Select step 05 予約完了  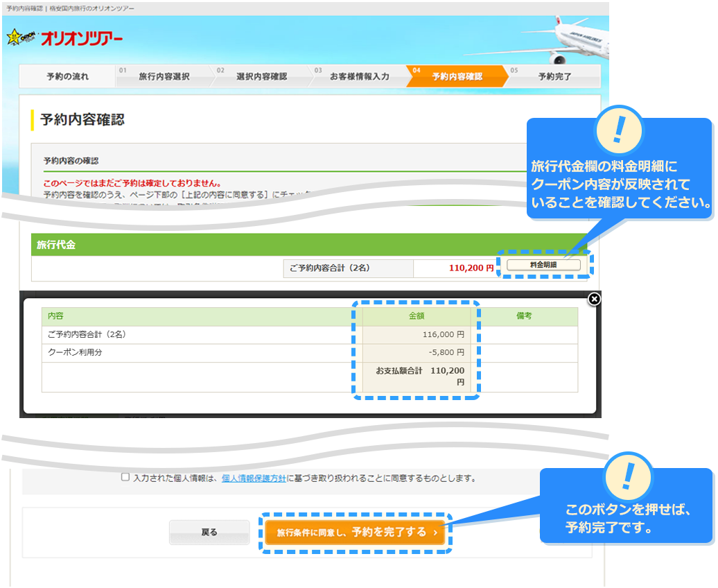(554, 76)
